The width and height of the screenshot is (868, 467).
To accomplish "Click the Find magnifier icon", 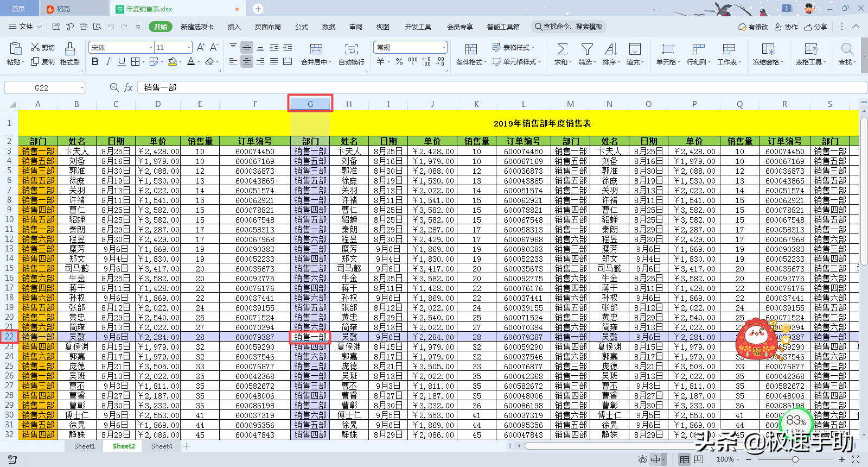I will pyautogui.click(x=847, y=49).
